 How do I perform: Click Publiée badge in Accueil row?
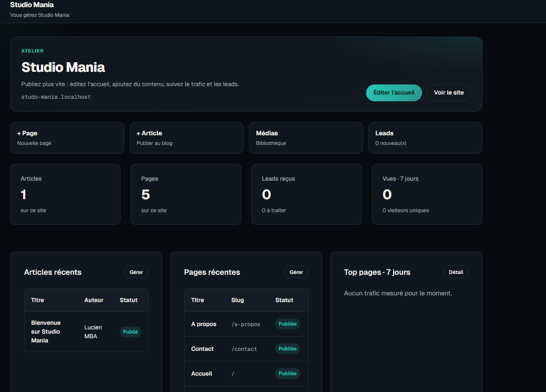[x=288, y=374]
